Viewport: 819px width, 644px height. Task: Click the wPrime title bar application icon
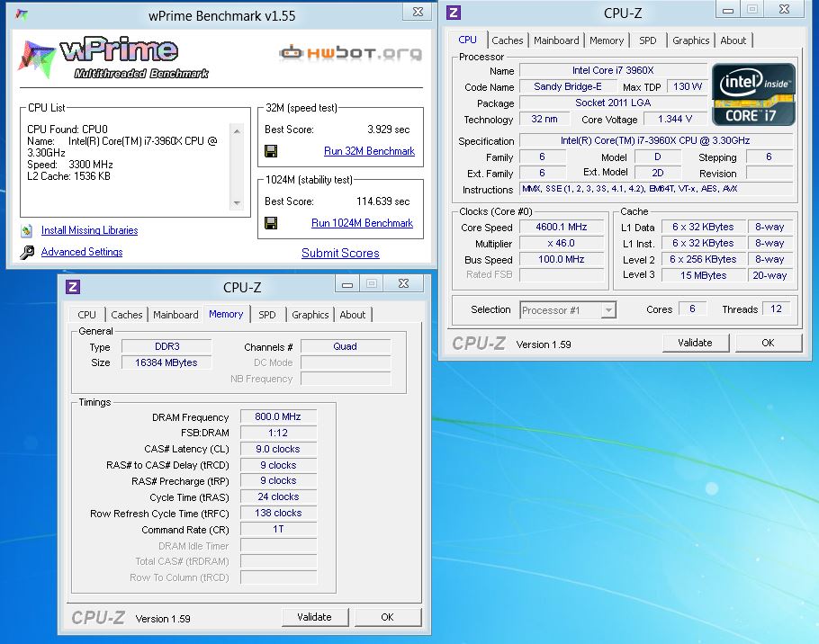pyautogui.click(x=22, y=15)
